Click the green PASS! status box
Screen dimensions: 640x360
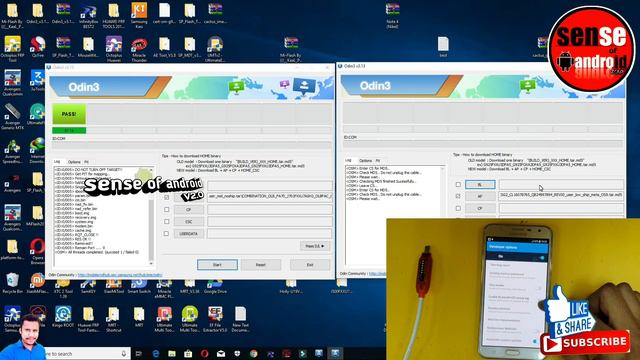coord(69,114)
